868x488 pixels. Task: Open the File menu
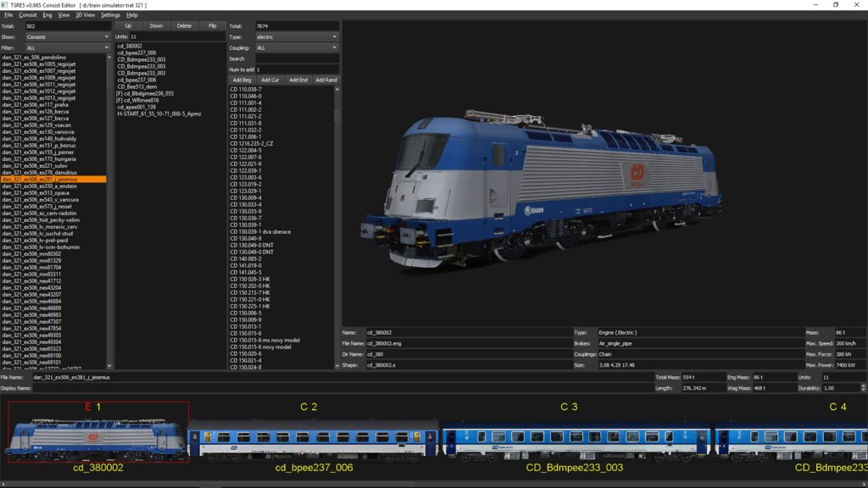(8, 14)
